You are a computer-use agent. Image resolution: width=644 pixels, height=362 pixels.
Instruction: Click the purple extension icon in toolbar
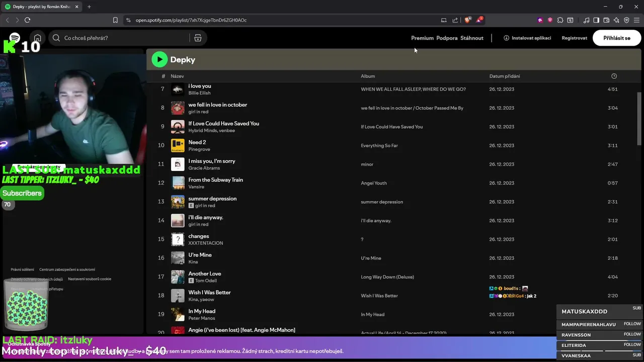coord(540,20)
